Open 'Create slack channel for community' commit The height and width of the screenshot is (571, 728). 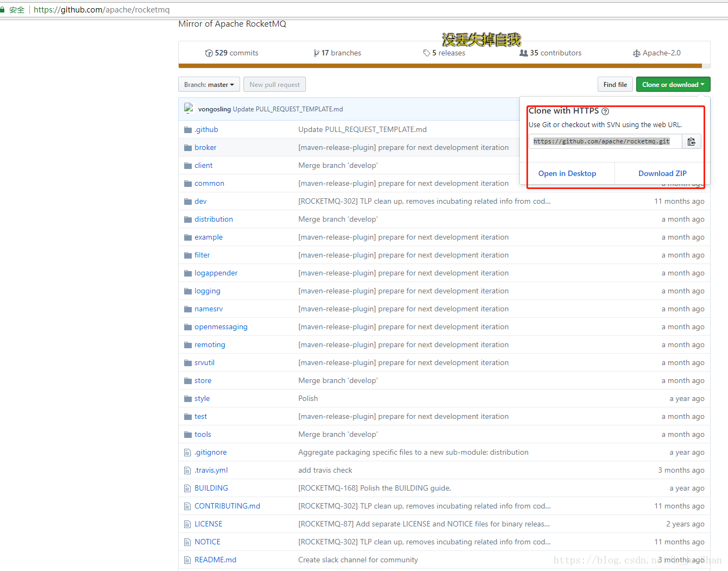click(x=358, y=560)
